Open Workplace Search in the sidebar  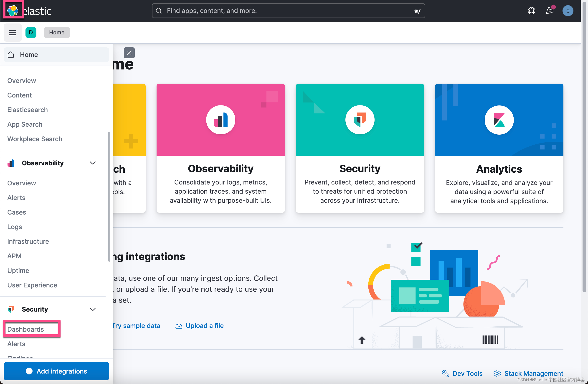(x=35, y=139)
